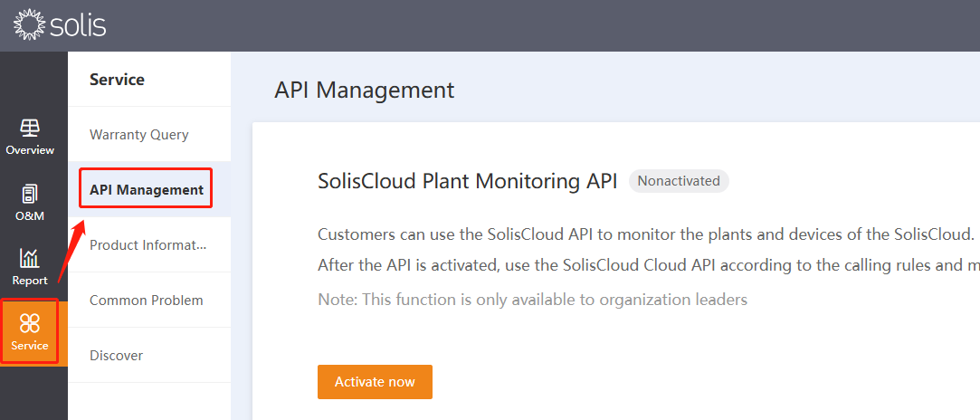The image size is (980, 420).
Task: Click the API Management page heading
Action: [364, 91]
